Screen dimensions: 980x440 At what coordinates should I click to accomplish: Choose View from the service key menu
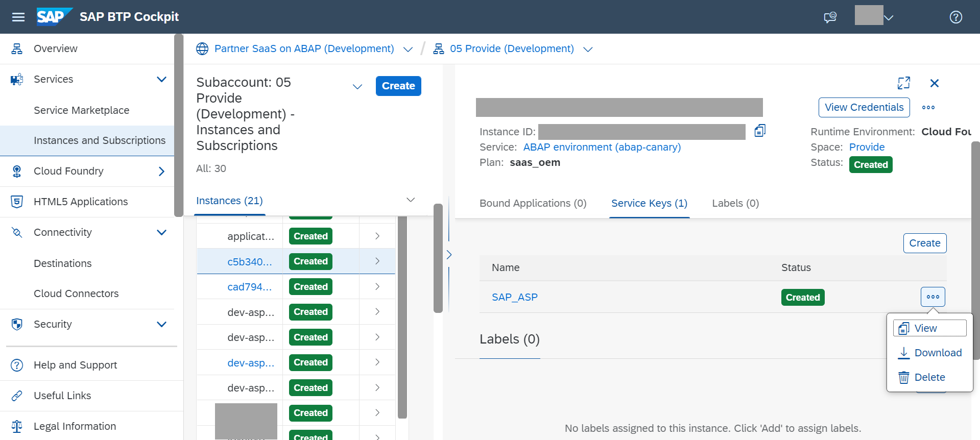point(929,328)
